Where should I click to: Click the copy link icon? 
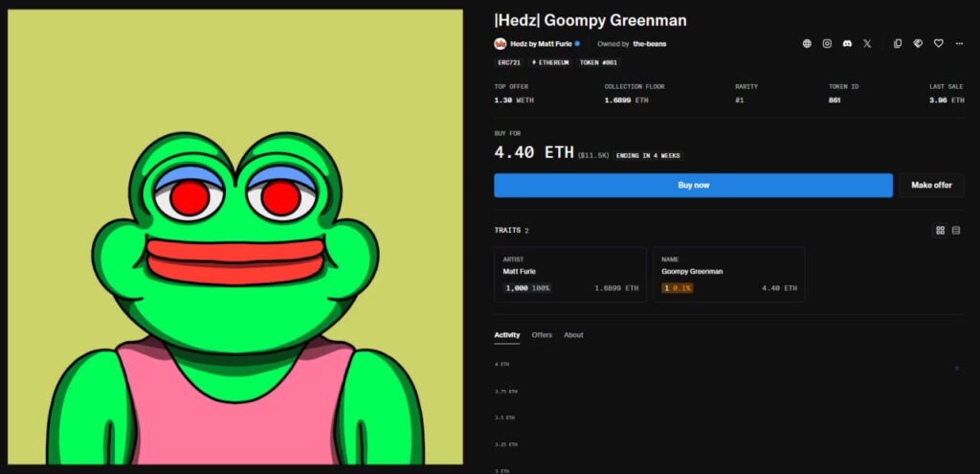click(898, 44)
